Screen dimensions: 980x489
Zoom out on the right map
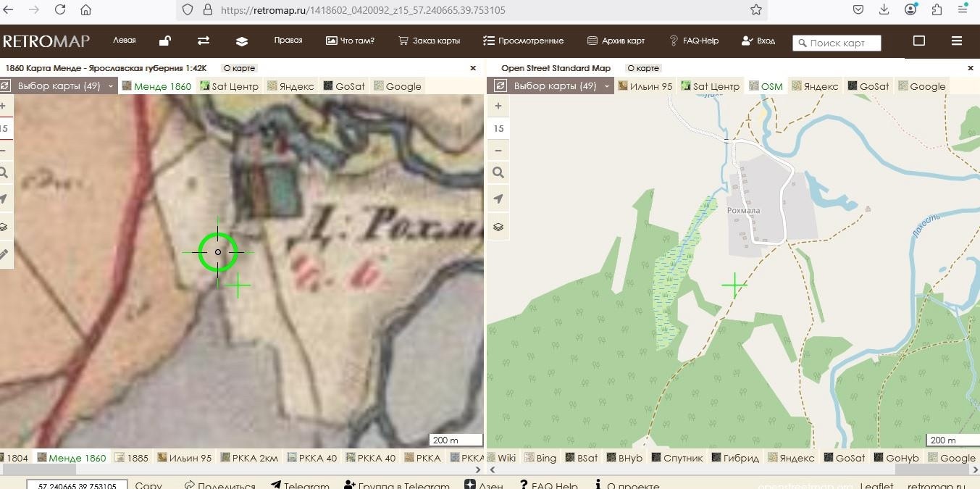(x=498, y=151)
